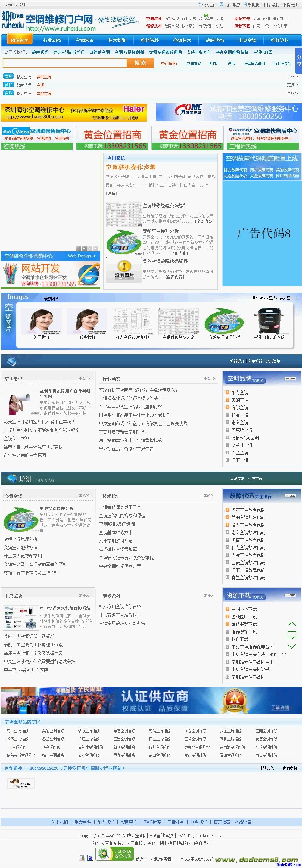
Task: Open the 空调移机操作步骤 headline link
Action: click(130, 167)
